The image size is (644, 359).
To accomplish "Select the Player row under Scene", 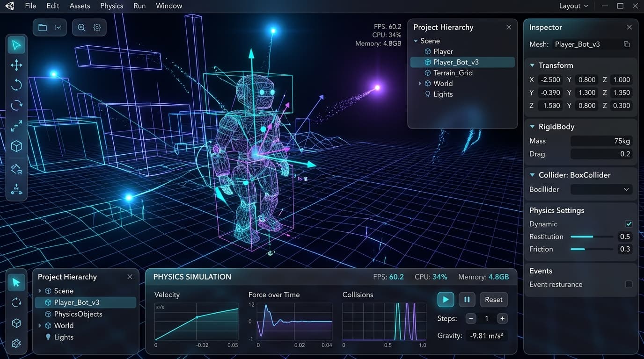I will pyautogui.click(x=462, y=51).
